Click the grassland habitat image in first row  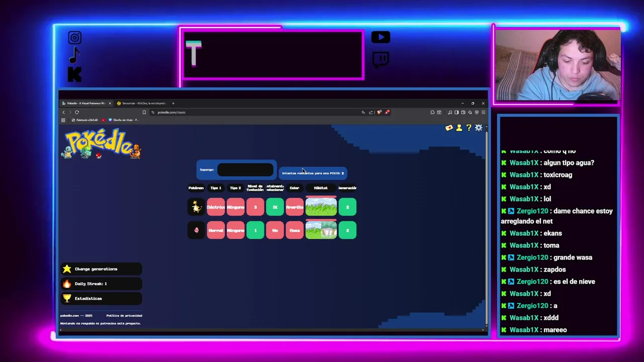pos(321,207)
